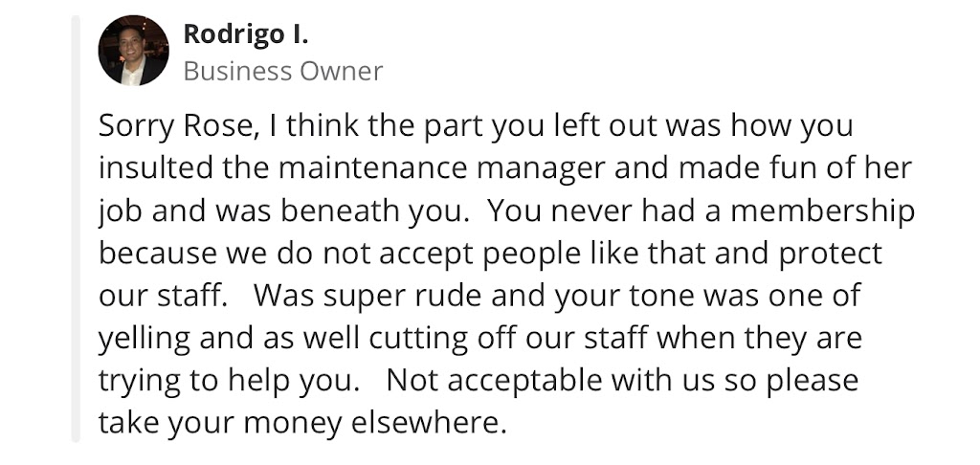Click the word Sorry starting the reply
This screenshot has height=465, width=980.
pyautogui.click(x=138, y=126)
